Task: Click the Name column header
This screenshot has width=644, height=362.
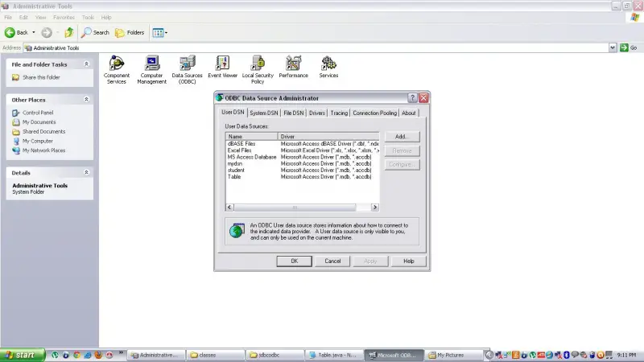Action: tap(252, 136)
